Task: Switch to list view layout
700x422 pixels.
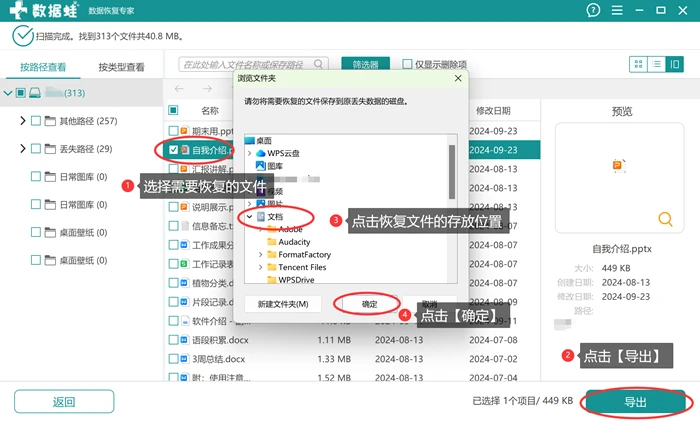Action: (x=656, y=64)
